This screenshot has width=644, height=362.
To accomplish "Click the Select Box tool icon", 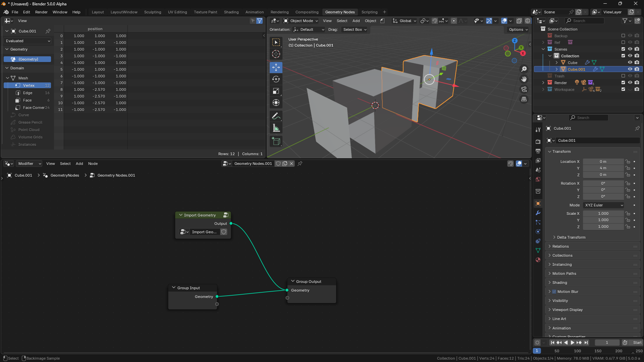I will tap(276, 42).
